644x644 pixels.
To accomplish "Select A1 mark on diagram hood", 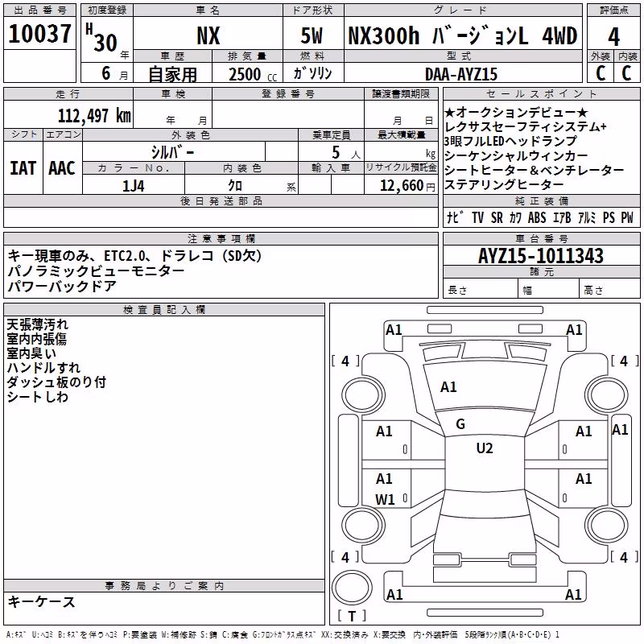I will click(x=448, y=387).
